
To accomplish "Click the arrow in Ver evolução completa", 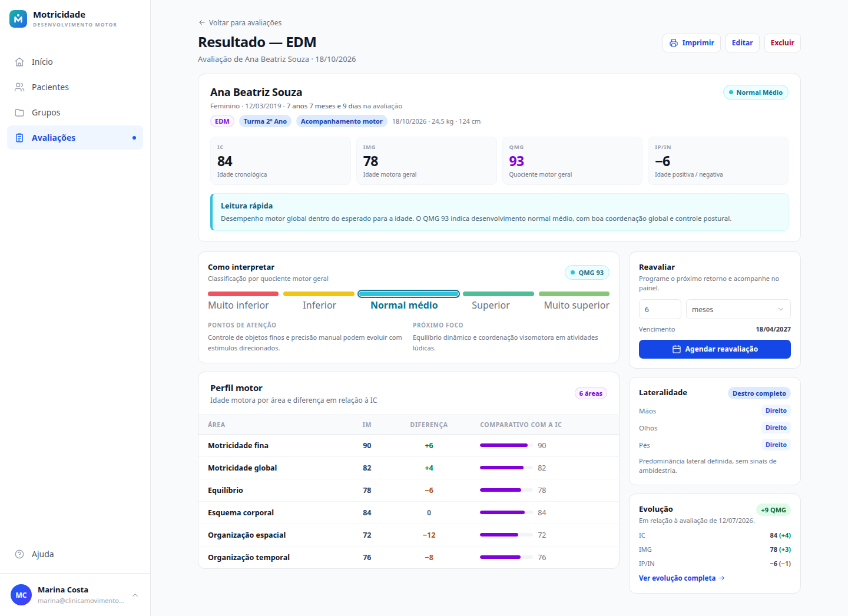I will click(722, 578).
